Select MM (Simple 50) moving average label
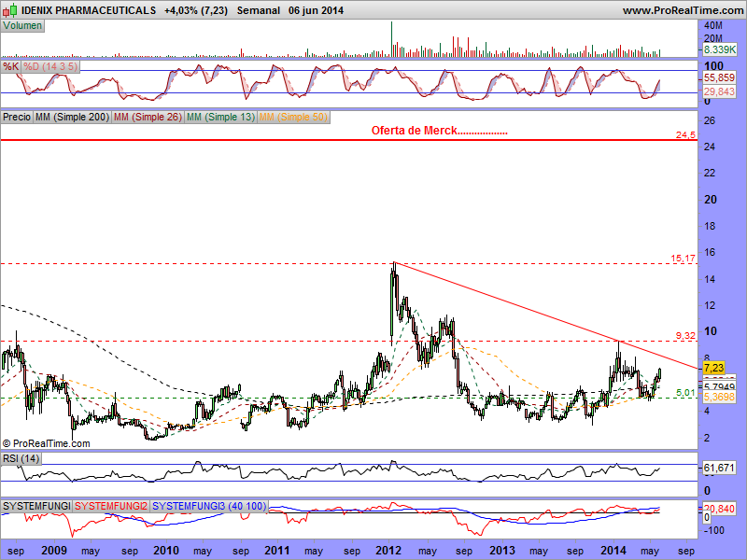The height and width of the screenshot is (560, 747). click(x=293, y=117)
